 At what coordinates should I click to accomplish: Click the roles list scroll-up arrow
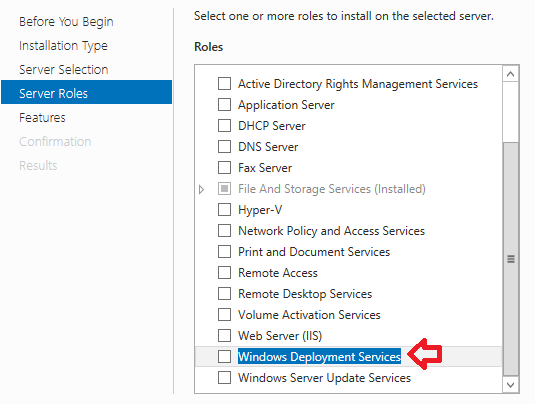coord(510,74)
